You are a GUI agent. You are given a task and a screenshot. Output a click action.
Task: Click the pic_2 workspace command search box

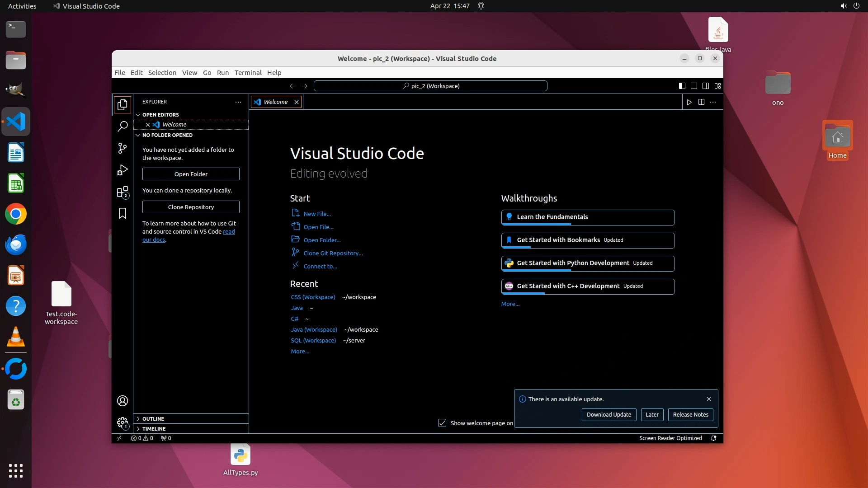click(x=430, y=86)
